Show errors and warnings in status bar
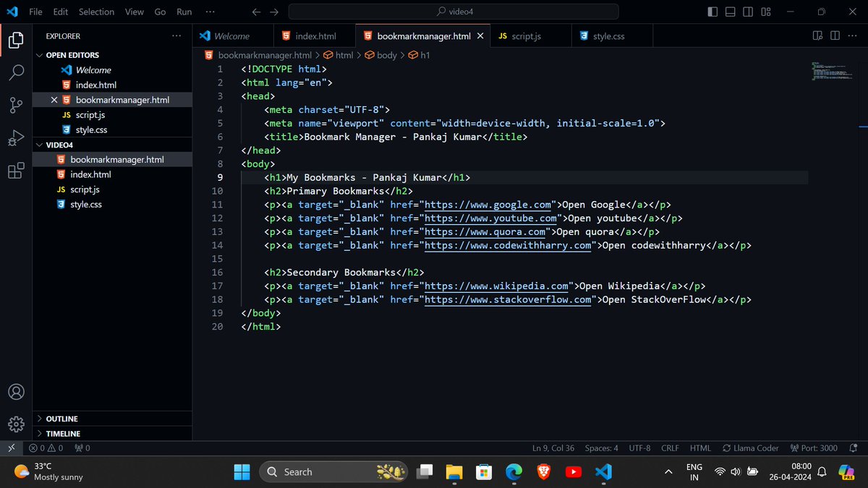868x488 pixels. [x=46, y=448]
